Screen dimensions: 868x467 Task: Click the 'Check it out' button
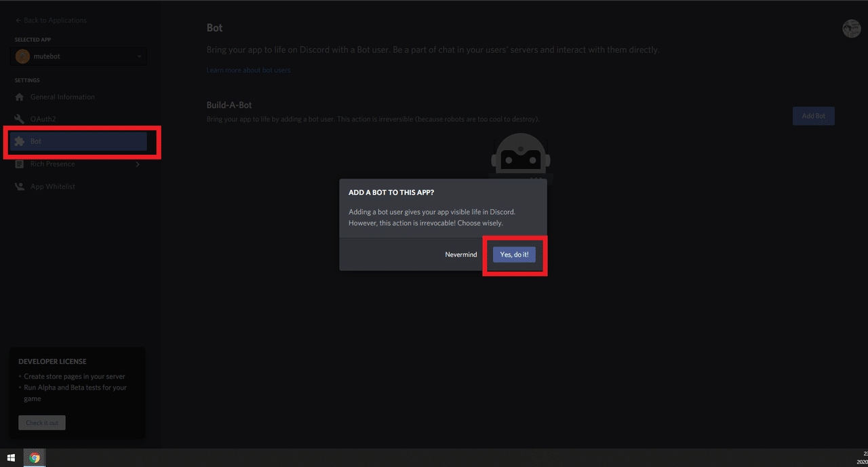coord(42,423)
